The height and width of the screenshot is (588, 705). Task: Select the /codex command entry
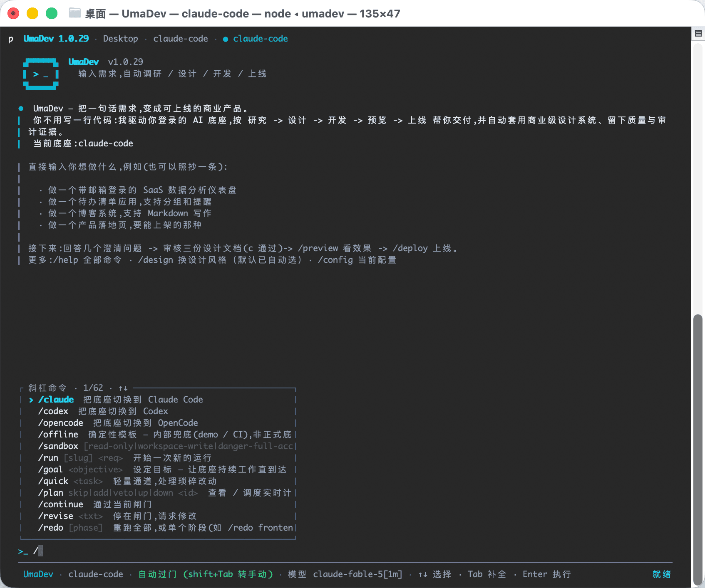pyautogui.click(x=158, y=411)
